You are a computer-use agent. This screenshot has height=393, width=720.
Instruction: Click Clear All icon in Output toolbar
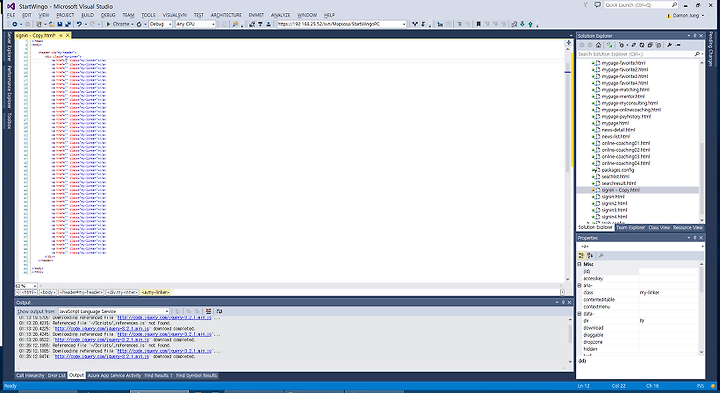(x=208, y=311)
